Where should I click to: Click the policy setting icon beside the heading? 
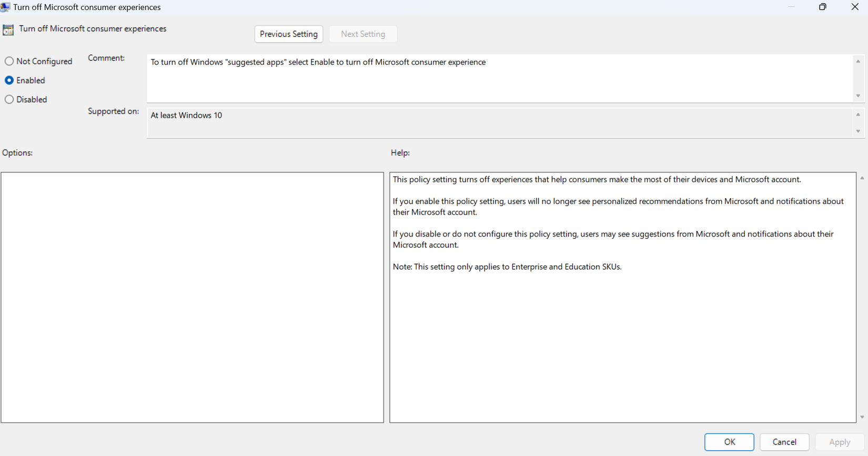tap(8, 30)
